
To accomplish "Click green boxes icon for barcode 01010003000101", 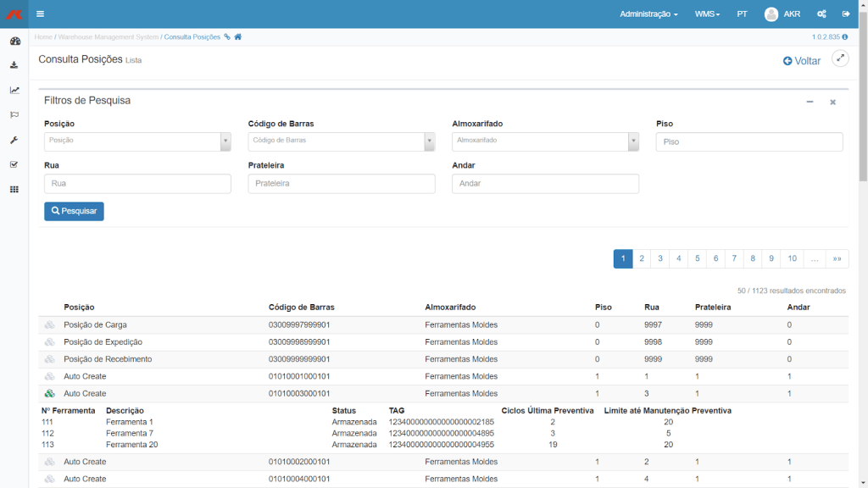I will coord(50,393).
